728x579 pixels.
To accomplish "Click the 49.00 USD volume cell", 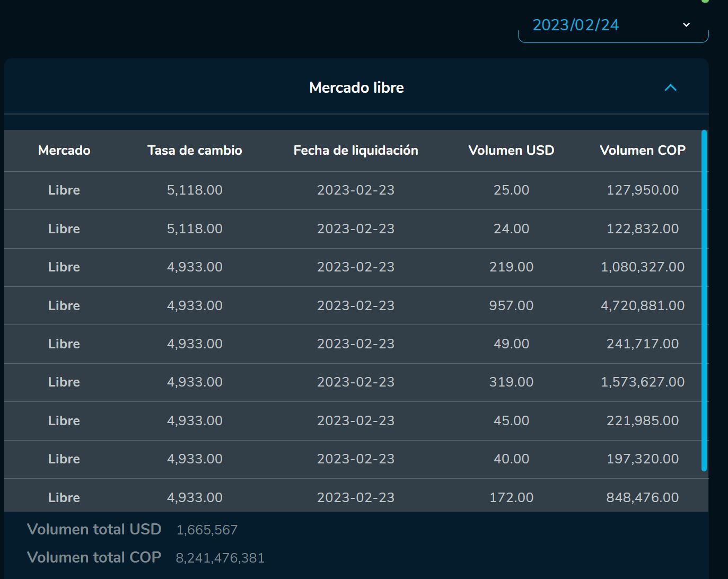I will [x=511, y=344].
